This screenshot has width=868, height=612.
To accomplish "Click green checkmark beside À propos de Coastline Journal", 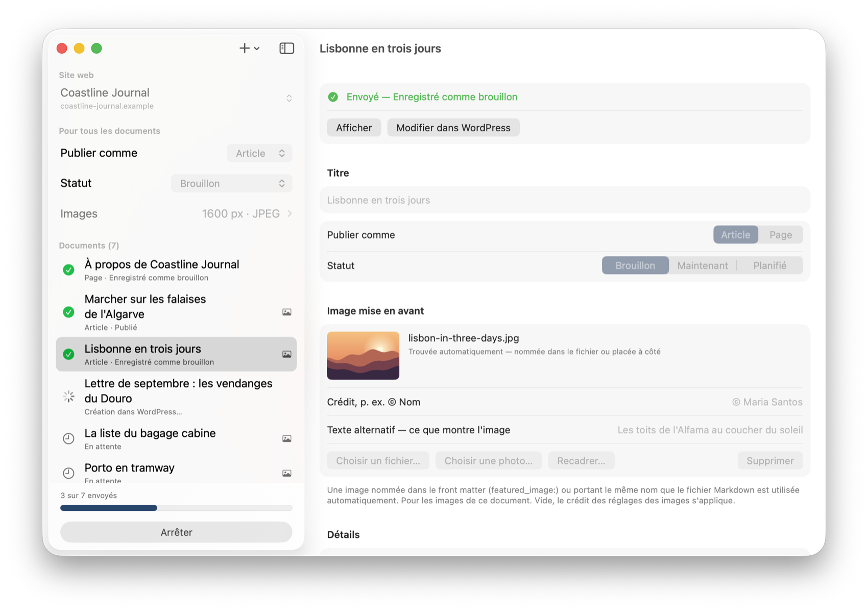I will [x=68, y=270].
